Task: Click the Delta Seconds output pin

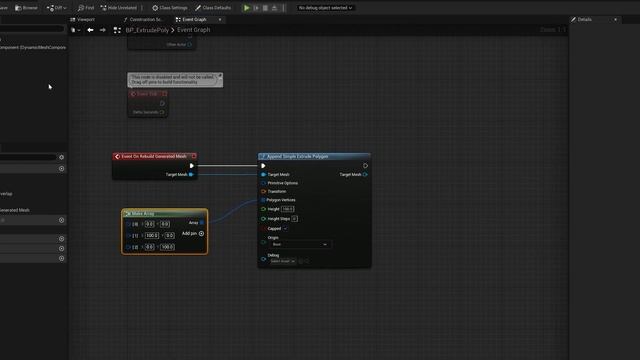Action: 162,112
